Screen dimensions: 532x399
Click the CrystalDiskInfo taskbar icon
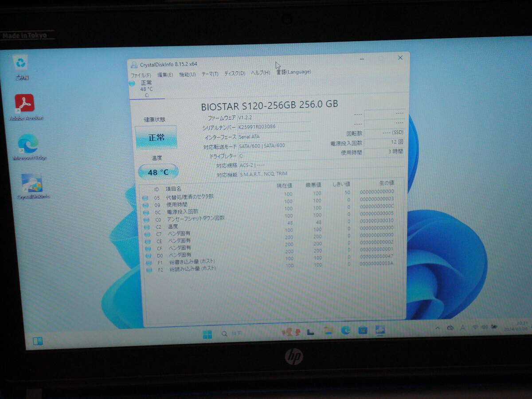380,329
